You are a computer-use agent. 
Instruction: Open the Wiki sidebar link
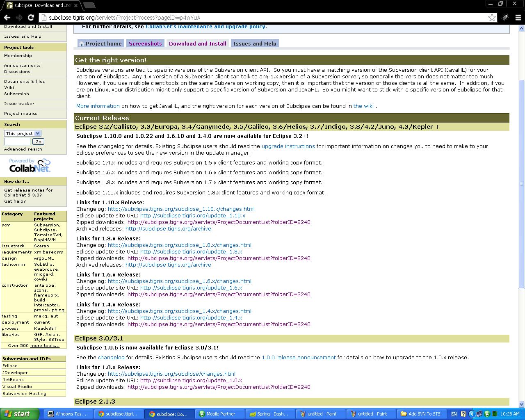[x=9, y=87]
